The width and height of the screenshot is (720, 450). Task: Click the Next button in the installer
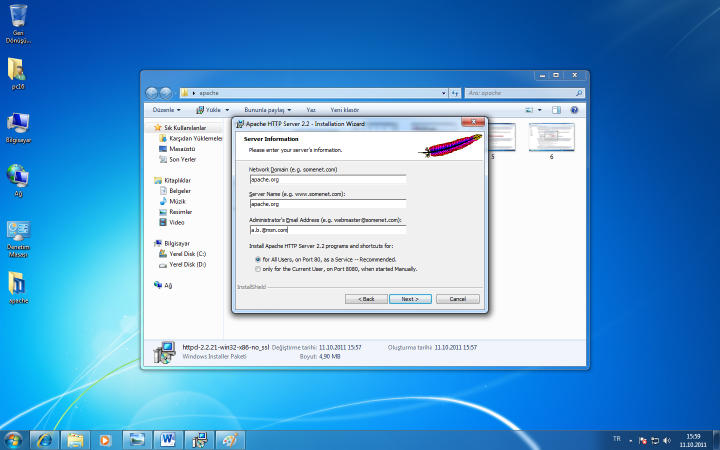pyautogui.click(x=410, y=299)
